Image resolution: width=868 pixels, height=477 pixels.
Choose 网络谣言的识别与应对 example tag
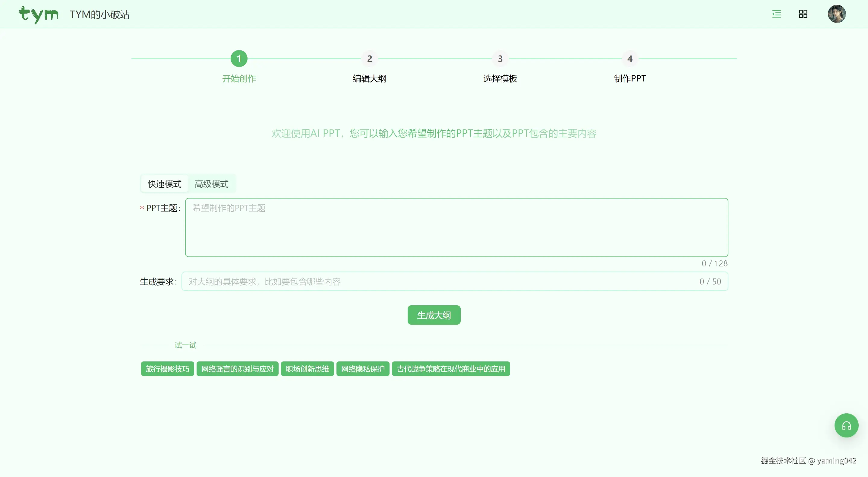[237, 369]
